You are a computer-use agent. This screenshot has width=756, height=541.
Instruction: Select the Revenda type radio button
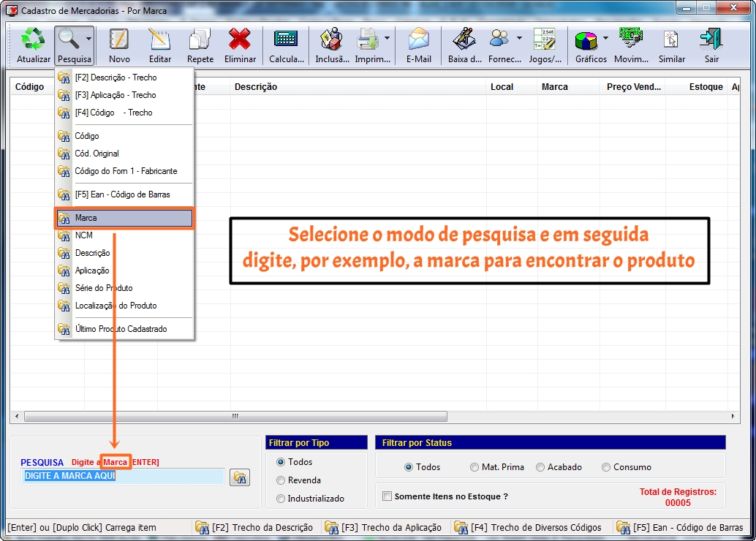pyautogui.click(x=281, y=480)
